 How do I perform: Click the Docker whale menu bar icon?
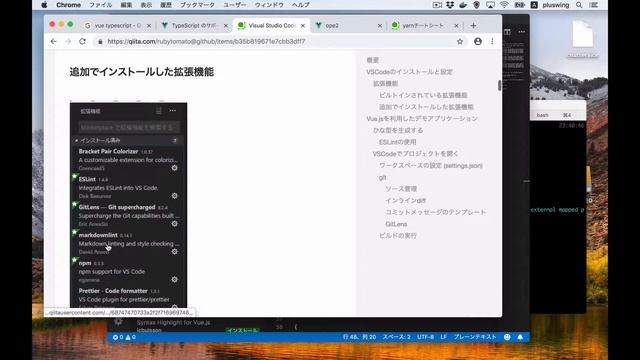(x=463, y=5)
